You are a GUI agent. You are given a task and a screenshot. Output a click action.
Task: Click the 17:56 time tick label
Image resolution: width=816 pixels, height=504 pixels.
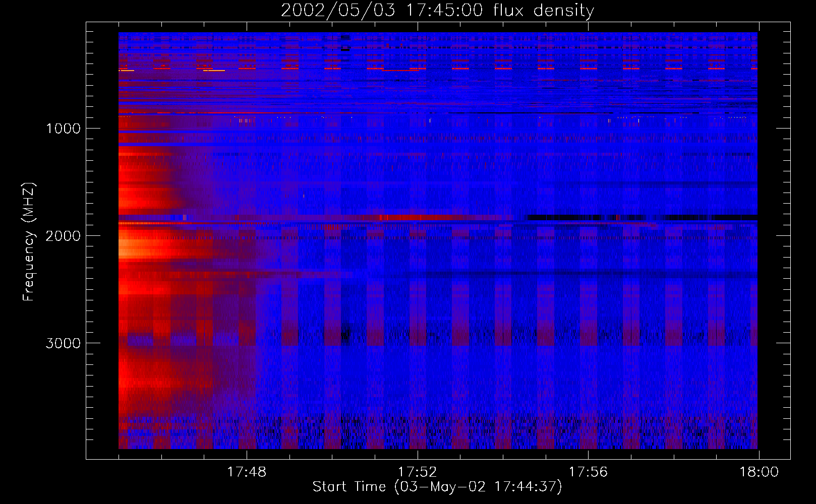click(x=588, y=472)
